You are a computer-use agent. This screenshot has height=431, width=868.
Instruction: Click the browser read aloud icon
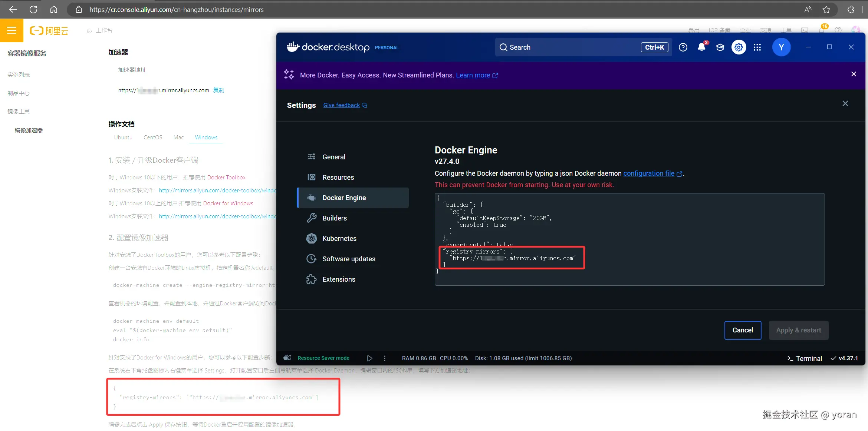[808, 10]
